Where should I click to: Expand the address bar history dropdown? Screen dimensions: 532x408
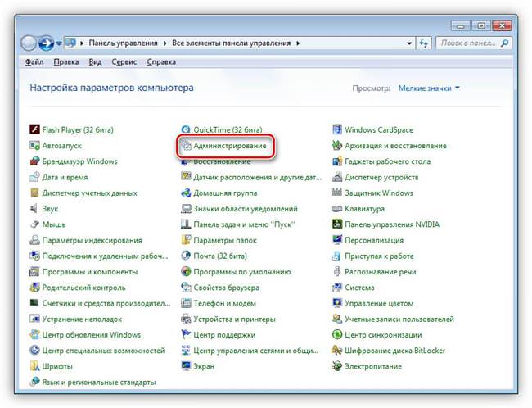[409, 43]
